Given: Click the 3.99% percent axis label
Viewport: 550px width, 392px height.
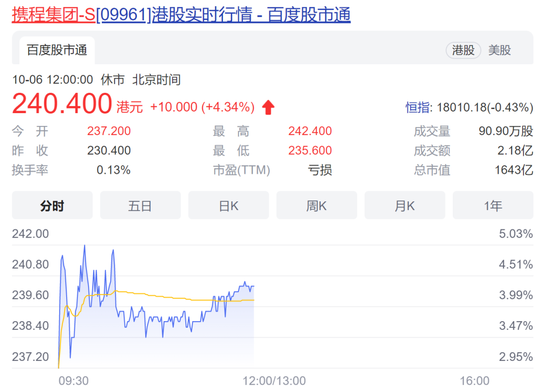Looking at the screenshot, I should coord(516,295).
